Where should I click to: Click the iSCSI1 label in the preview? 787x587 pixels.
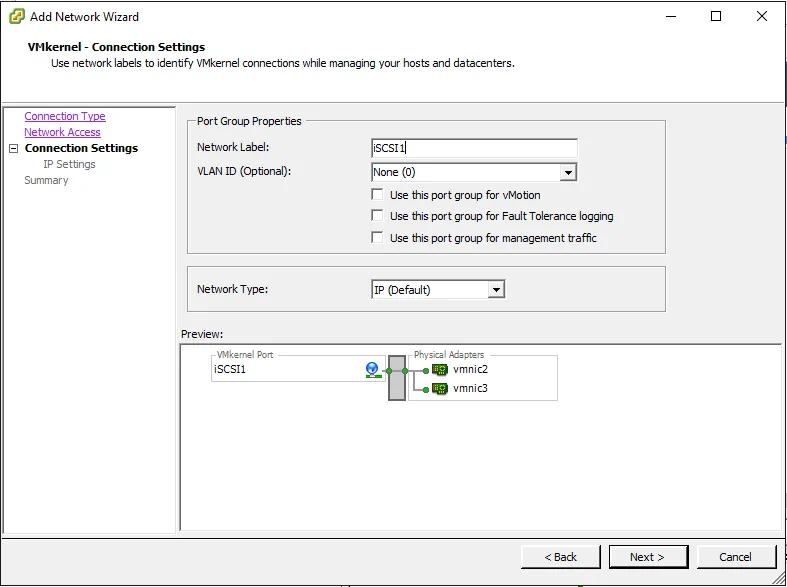[230, 369]
